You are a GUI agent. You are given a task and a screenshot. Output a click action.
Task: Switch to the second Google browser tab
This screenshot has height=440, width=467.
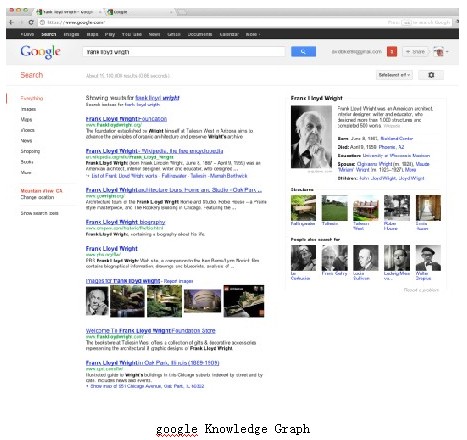(x=140, y=12)
